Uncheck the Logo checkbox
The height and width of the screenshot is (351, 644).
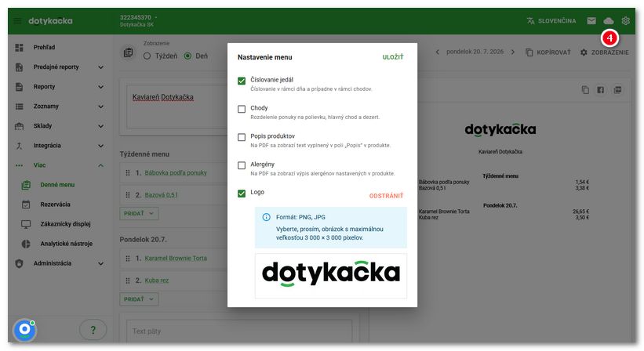tap(242, 194)
